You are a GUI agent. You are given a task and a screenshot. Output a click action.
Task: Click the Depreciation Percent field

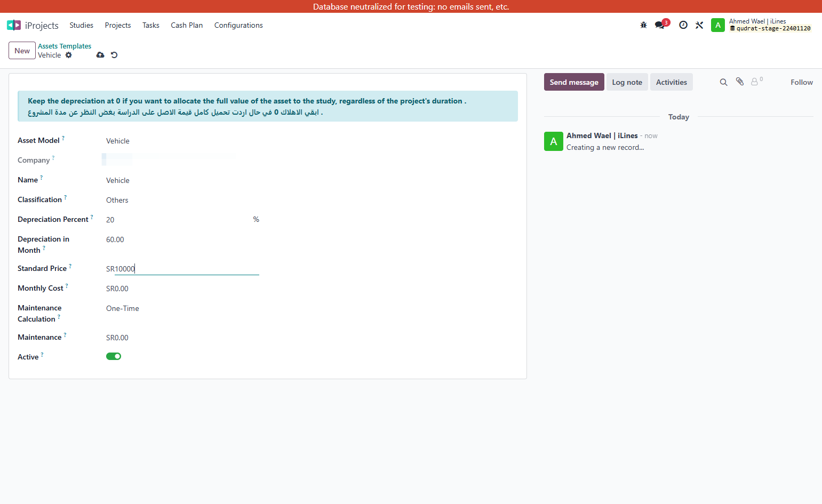pyautogui.click(x=178, y=220)
